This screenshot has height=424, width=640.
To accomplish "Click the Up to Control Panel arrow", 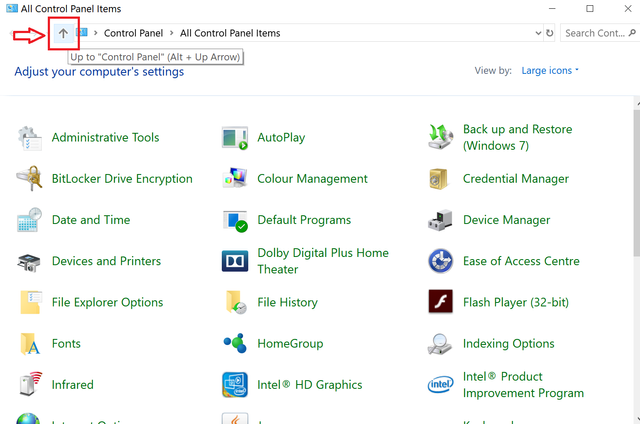I will [63, 33].
